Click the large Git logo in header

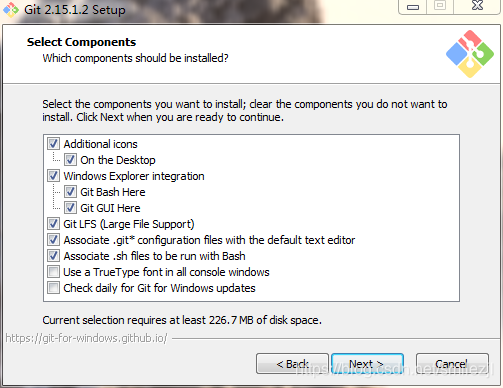pyautogui.click(x=470, y=54)
